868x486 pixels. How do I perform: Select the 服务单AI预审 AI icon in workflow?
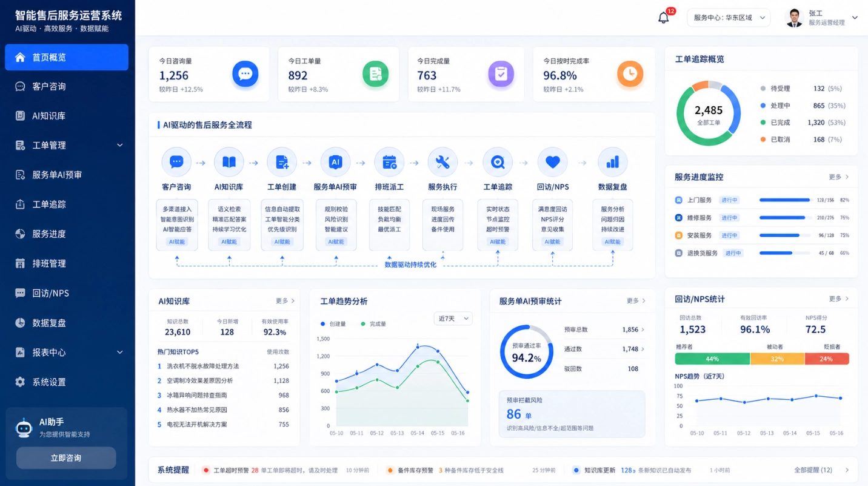[x=335, y=162]
